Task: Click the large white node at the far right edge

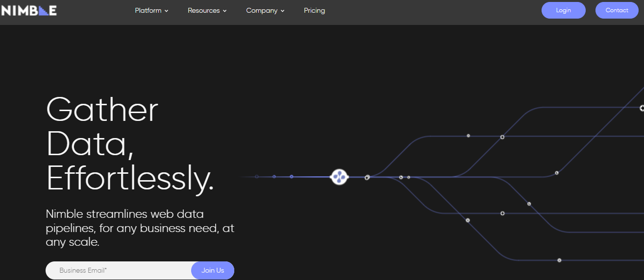Action: [x=642, y=108]
